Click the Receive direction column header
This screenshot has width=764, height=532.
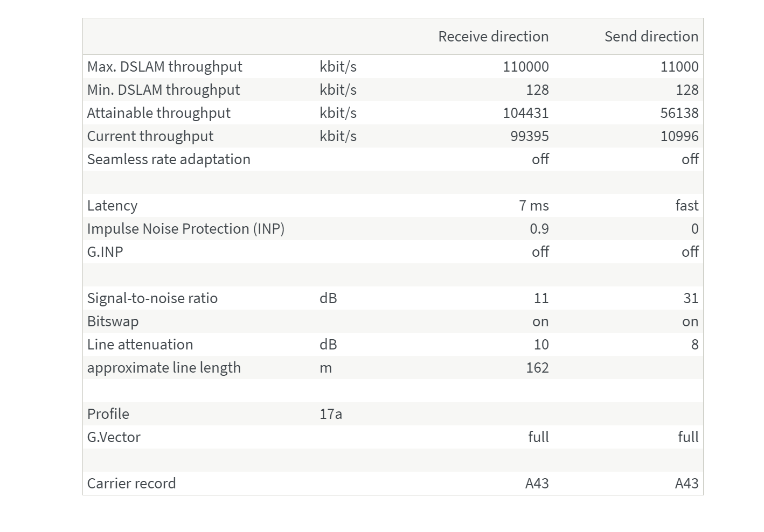coord(493,37)
